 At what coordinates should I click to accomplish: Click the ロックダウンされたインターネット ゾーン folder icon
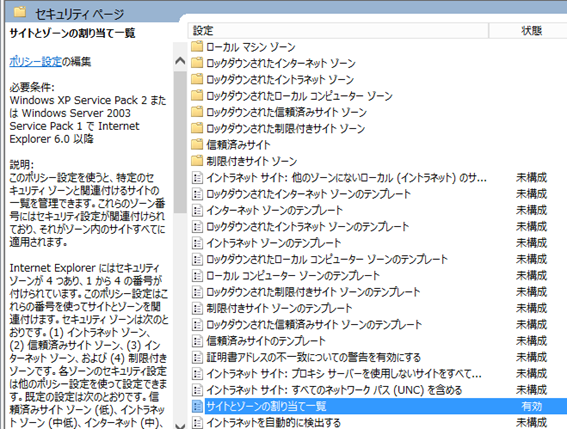pyautogui.click(x=197, y=63)
